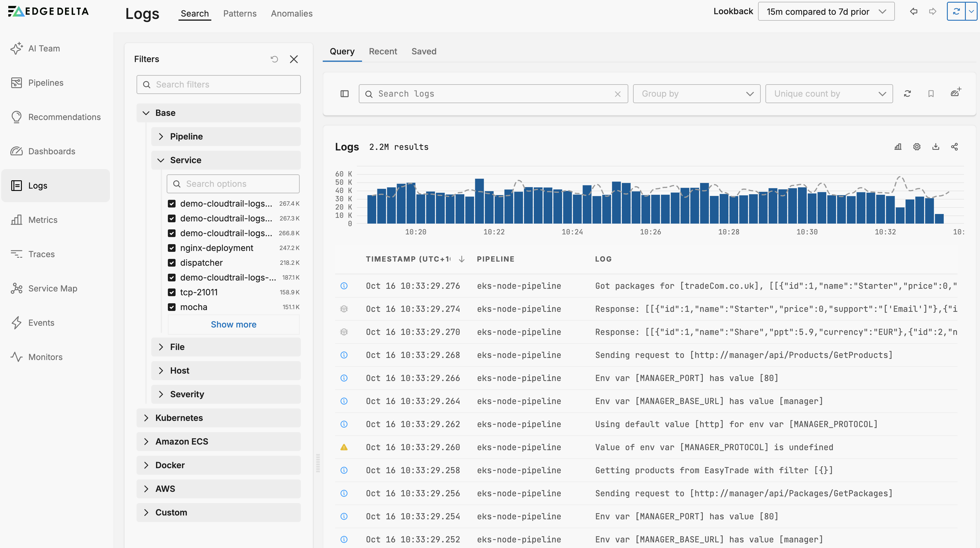Reset filters with the undo icon
Image resolution: width=980 pixels, height=548 pixels.
coord(274,59)
